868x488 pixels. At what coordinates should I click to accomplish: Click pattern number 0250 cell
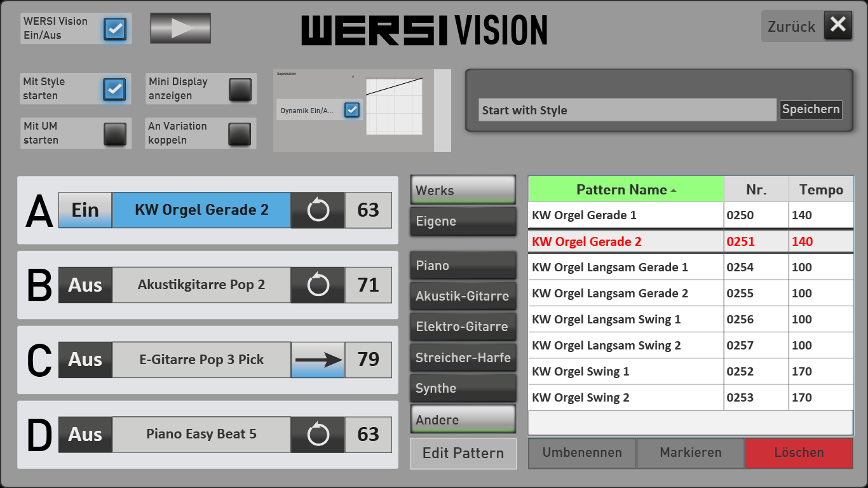[756, 215]
